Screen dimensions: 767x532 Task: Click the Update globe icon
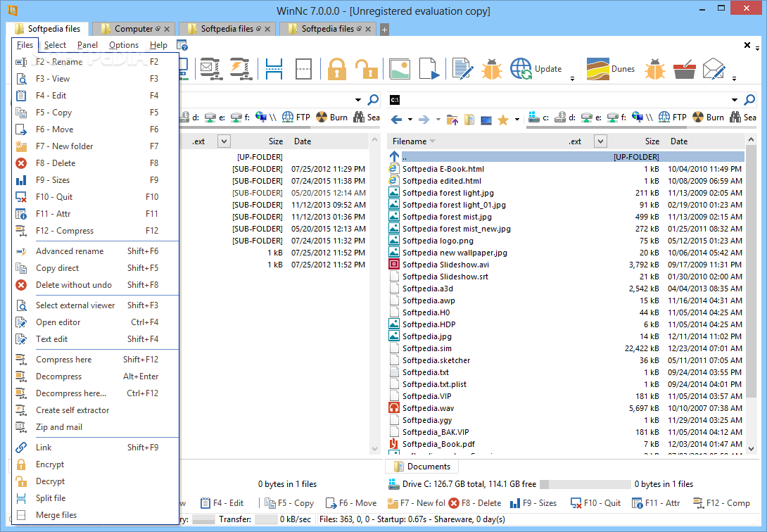point(521,69)
